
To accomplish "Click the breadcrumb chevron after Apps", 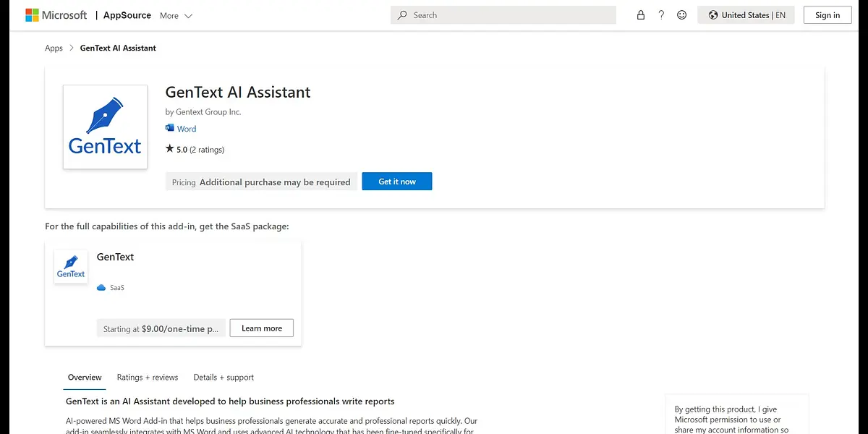I will pyautogui.click(x=72, y=48).
